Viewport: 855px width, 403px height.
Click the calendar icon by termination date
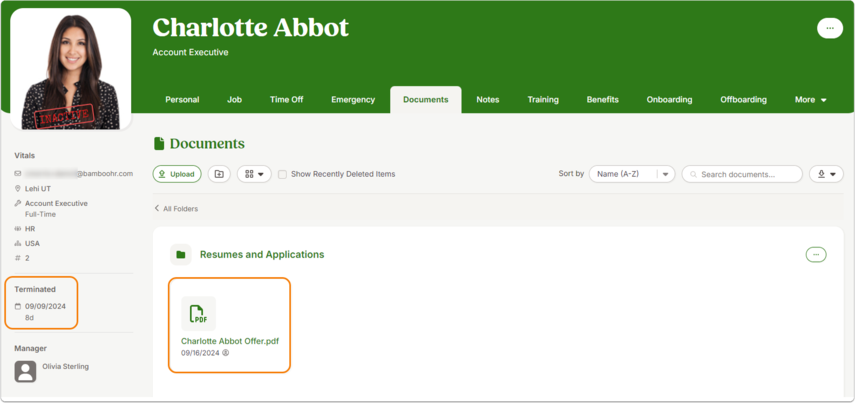click(x=18, y=306)
